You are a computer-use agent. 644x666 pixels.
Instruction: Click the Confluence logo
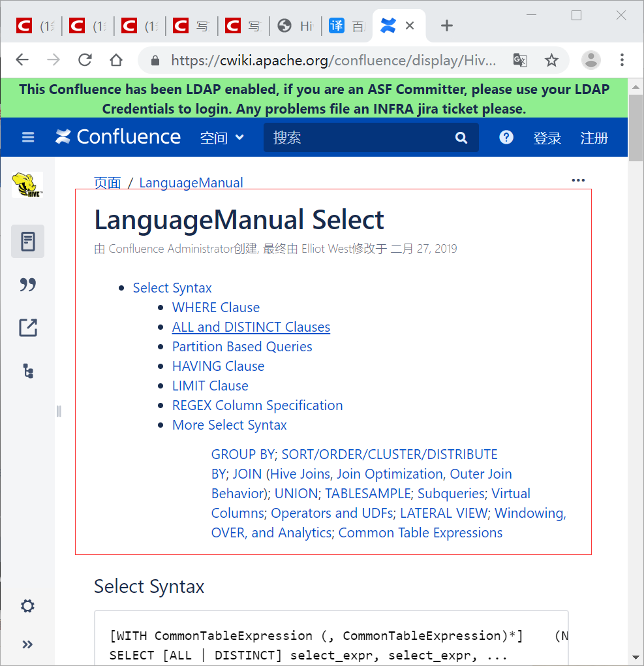pos(118,136)
